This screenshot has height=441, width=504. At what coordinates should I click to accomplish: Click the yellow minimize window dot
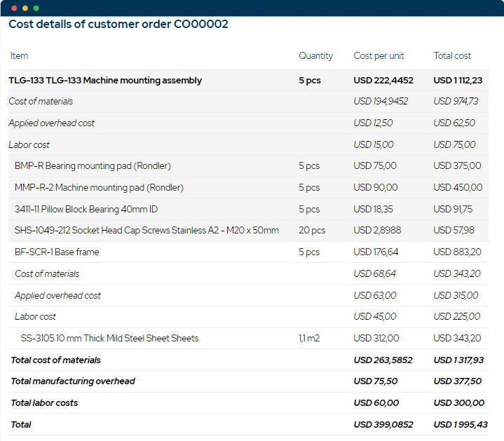click(25, 8)
